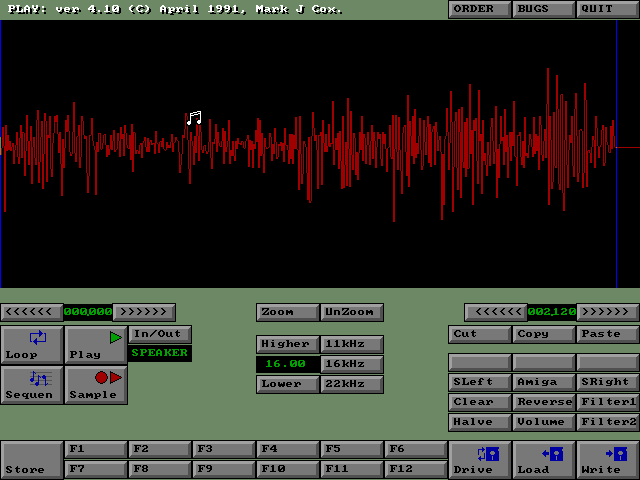Image resolution: width=640 pixels, height=480 pixels.
Task: Open the BUGS menu item
Action: pos(543,9)
